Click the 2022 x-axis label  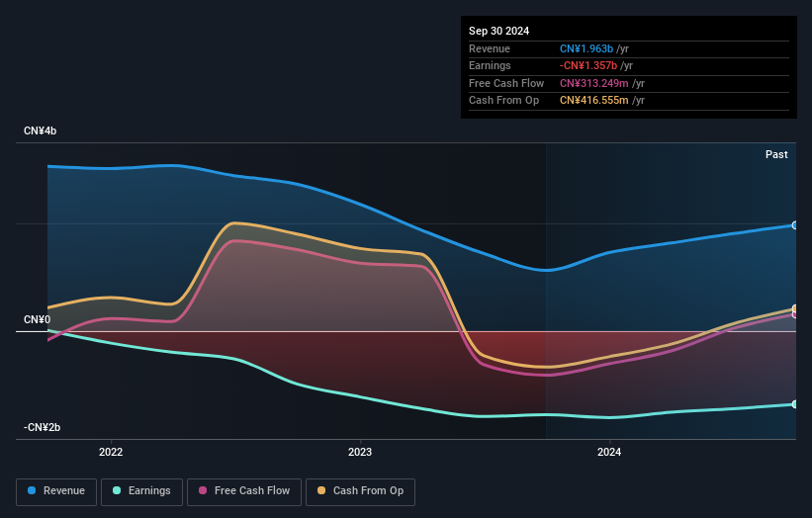point(111,453)
